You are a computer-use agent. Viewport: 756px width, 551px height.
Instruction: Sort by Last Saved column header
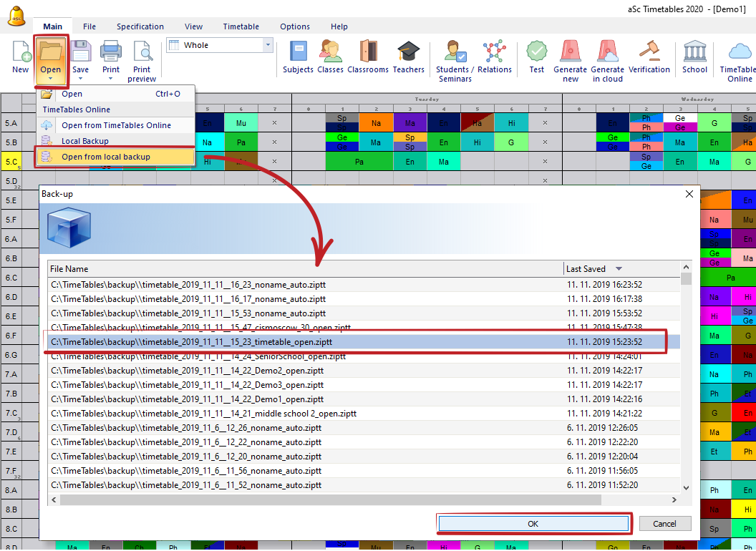coord(586,269)
